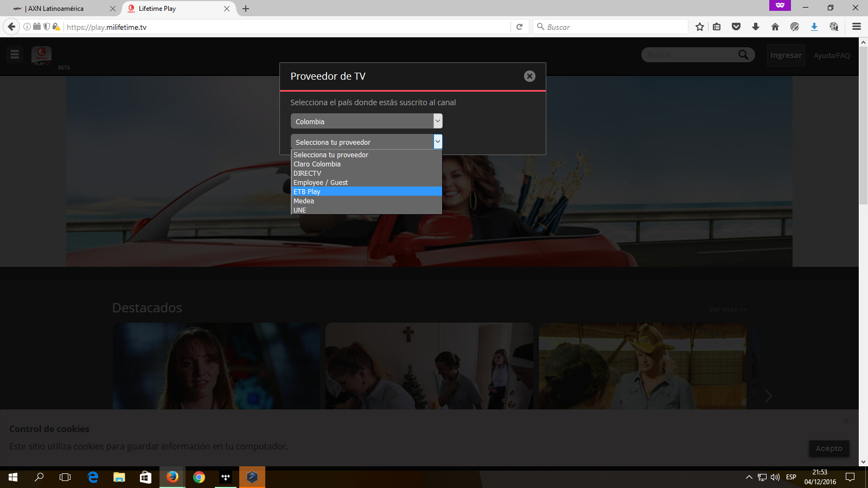868x488 pixels.
Task: Click the film reel toolbar icon
Action: pyautogui.click(x=834, y=27)
